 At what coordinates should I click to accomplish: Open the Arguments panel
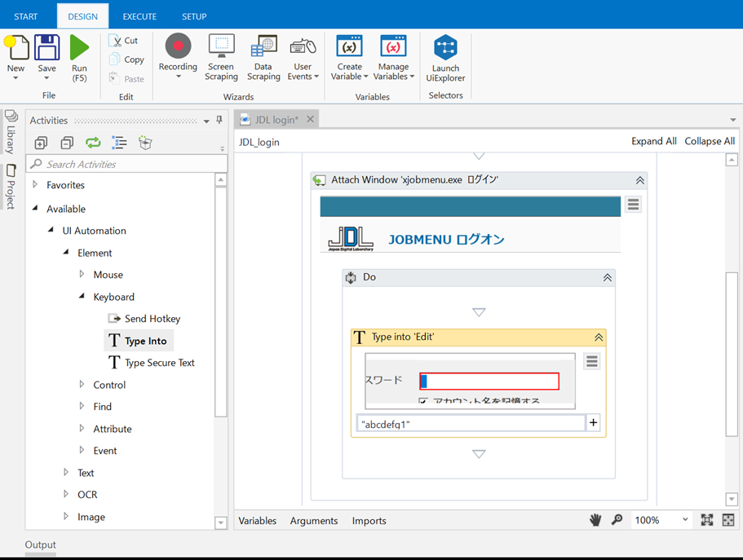(x=314, y=521)
